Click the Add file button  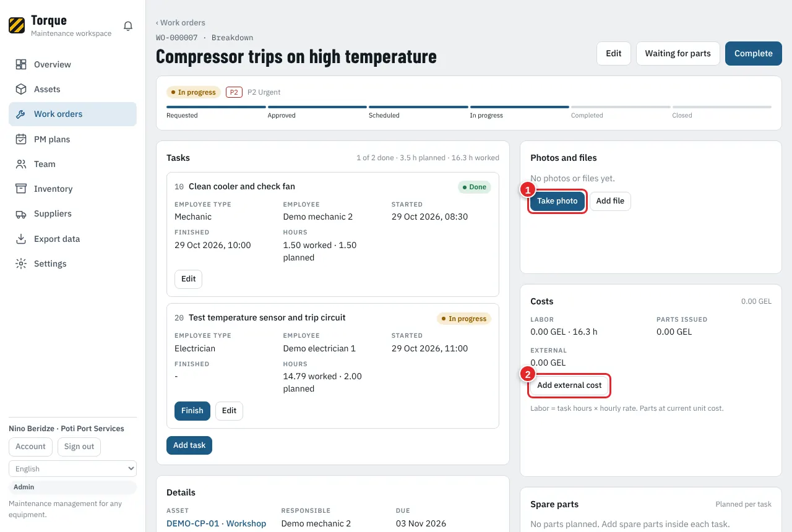pos(610,201)
